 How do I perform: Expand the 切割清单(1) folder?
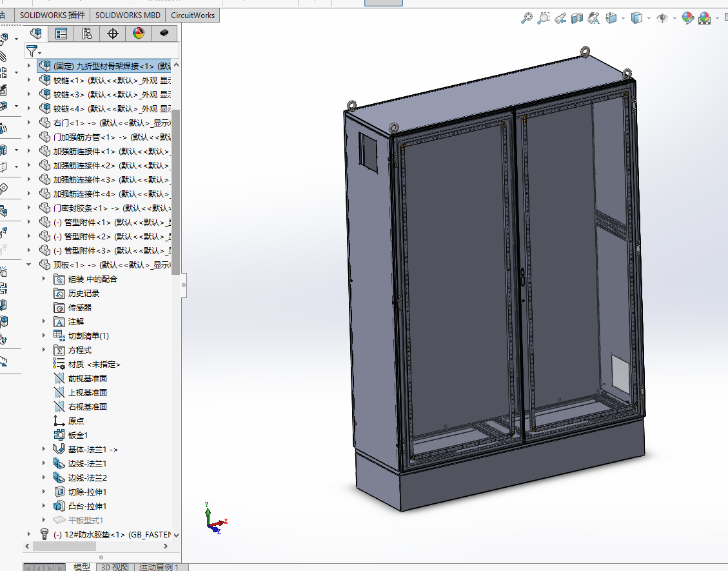pyautogui.click(x=44, y=336)
